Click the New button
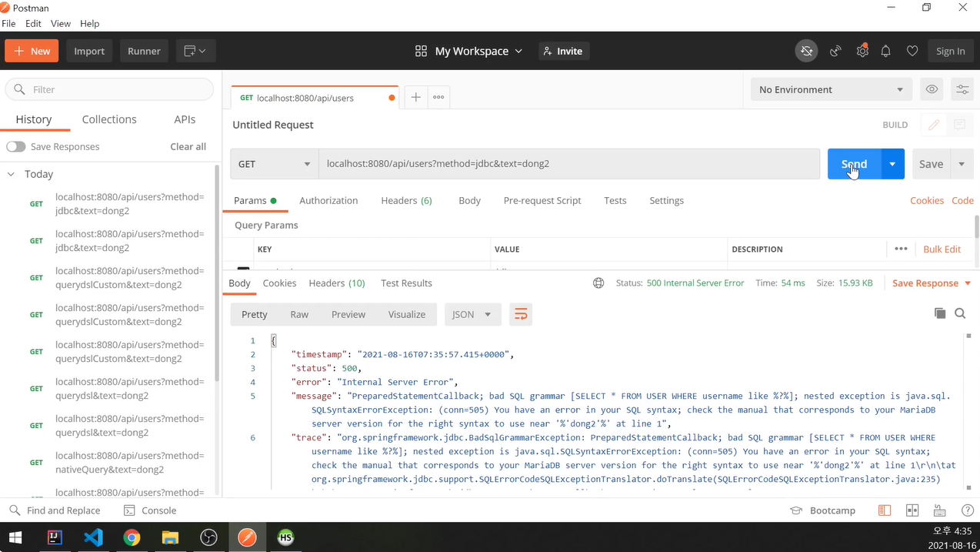Screen dimensions: 980x552 (x=32, y=51)
